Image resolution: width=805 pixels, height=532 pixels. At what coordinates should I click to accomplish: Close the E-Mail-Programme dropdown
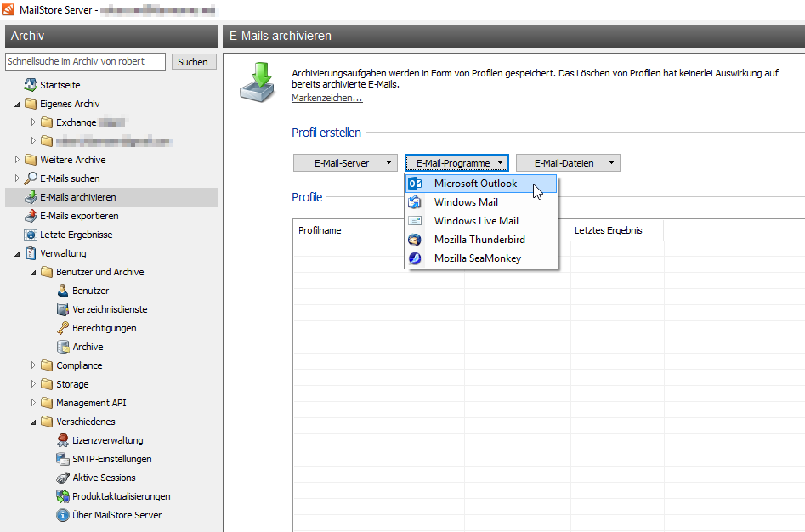(x=456, y=162)
